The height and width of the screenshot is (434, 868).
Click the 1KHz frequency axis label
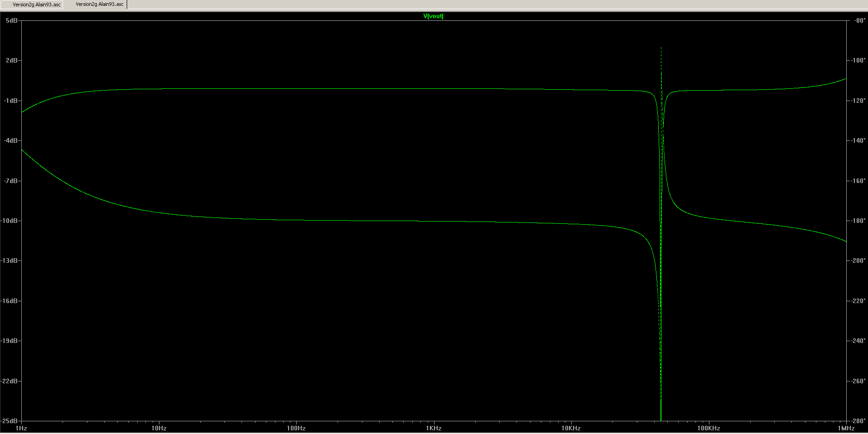click(x=434, y=428)
